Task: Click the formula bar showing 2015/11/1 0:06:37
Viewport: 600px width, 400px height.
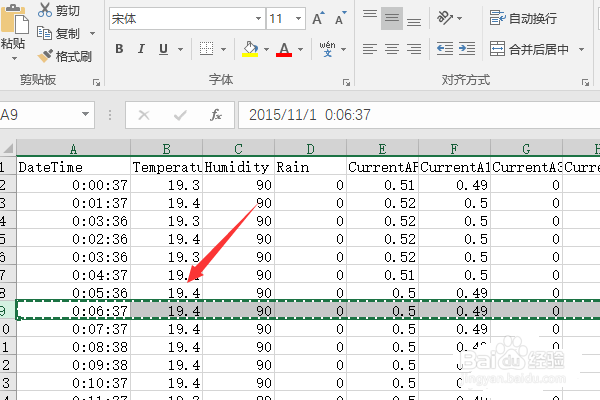Action: click(419, 115)
